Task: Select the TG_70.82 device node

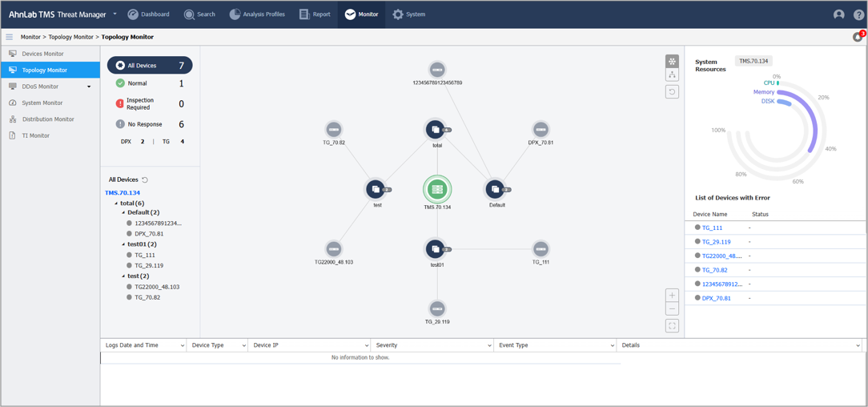Action: coord(333,130)
